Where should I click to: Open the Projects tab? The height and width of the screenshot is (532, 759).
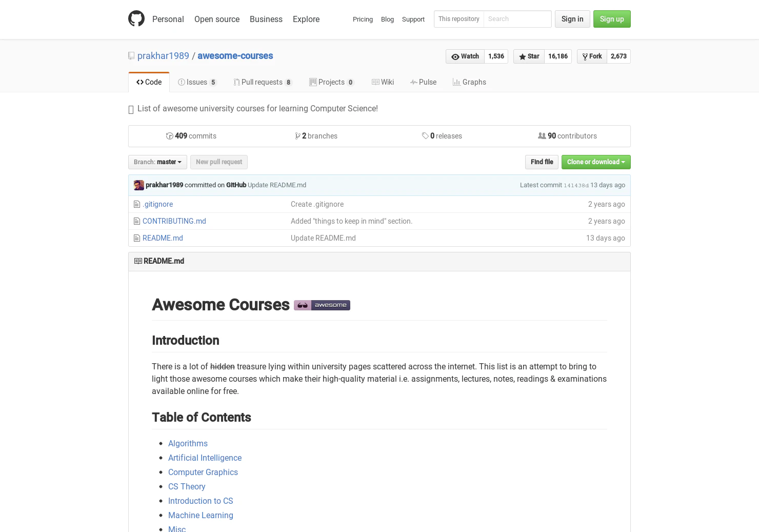coord(332,82)
